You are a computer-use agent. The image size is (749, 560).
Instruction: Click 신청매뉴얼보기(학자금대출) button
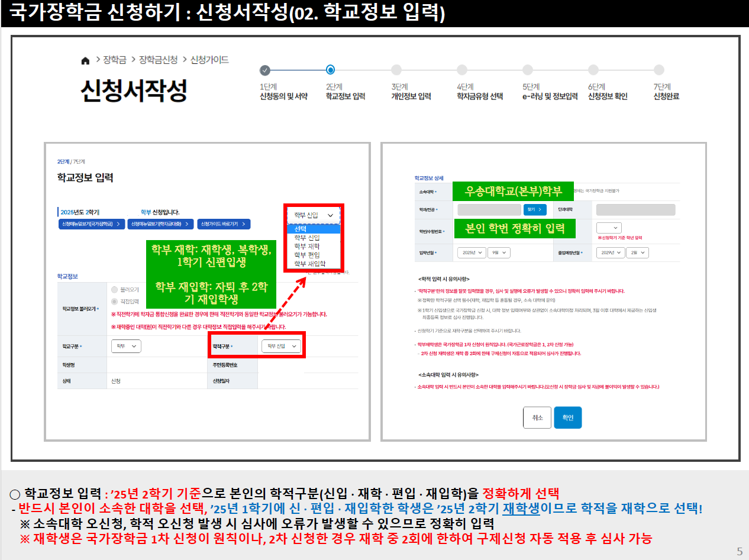point(160,224)
